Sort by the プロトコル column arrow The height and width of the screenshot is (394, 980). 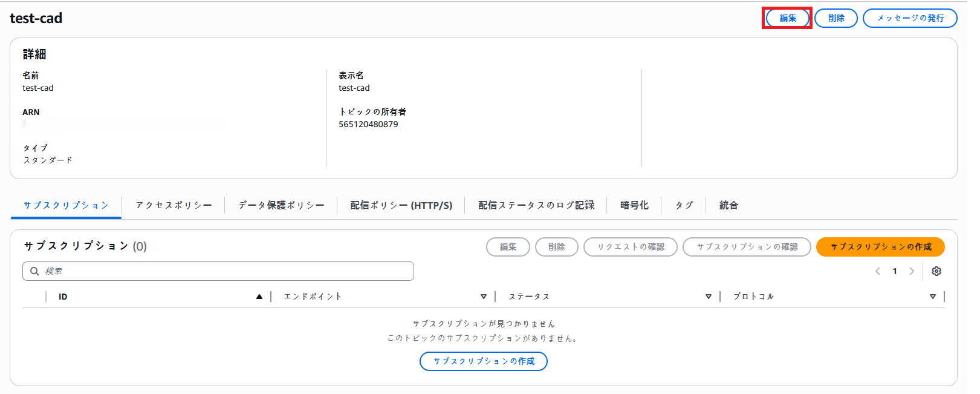[933, 297]
